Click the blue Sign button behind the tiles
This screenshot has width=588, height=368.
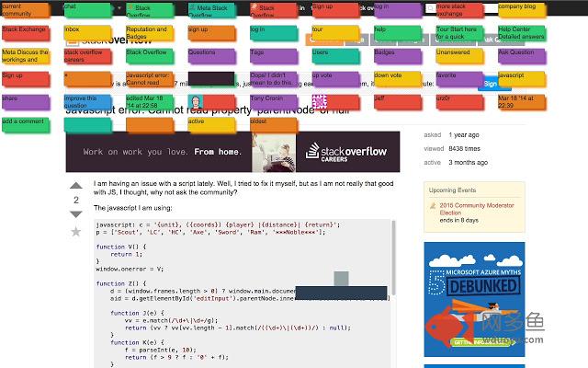(x=494, y=84)
